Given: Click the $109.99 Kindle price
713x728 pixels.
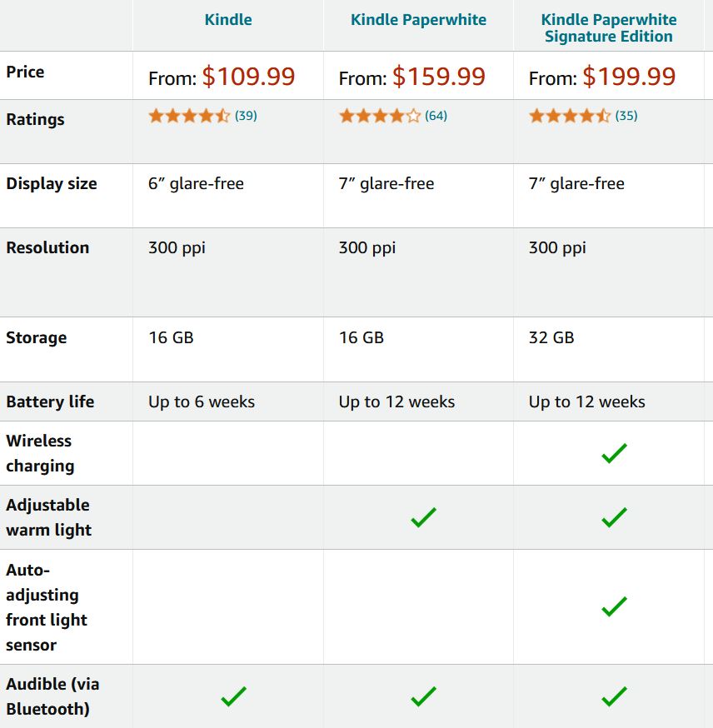Looking at the screenshot, I should click(x=249, y=77).
